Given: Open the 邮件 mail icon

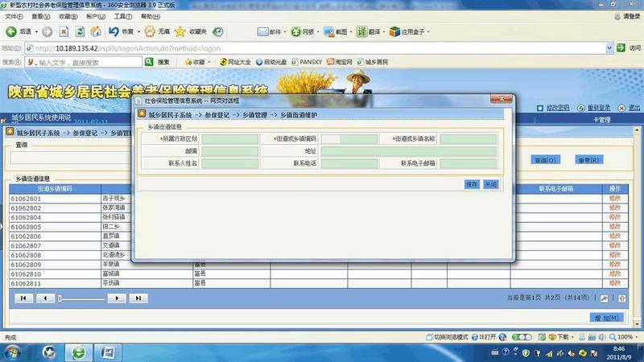Looking at the screenshot, I should pyautogui.click(x=263, y=31).
